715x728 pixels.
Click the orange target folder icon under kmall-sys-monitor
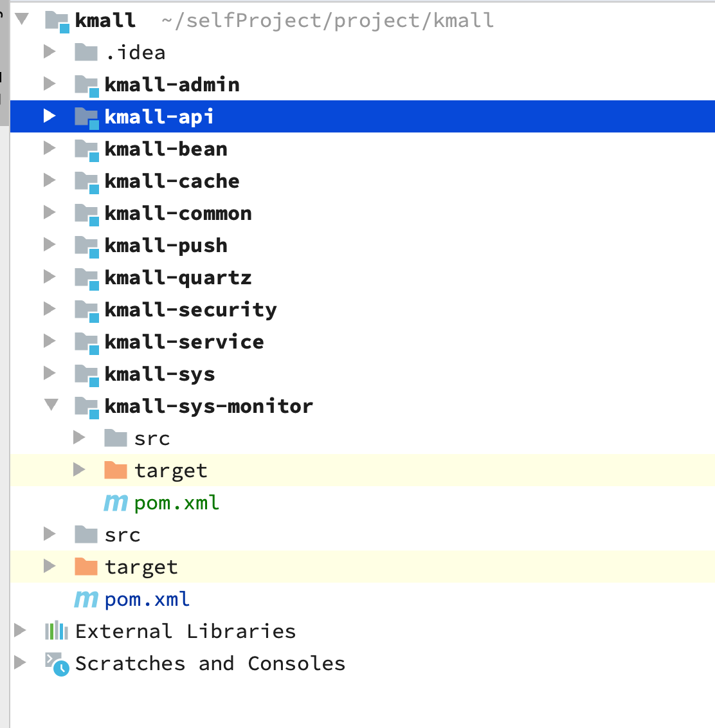pyautogui.click(x=116, y=470)
